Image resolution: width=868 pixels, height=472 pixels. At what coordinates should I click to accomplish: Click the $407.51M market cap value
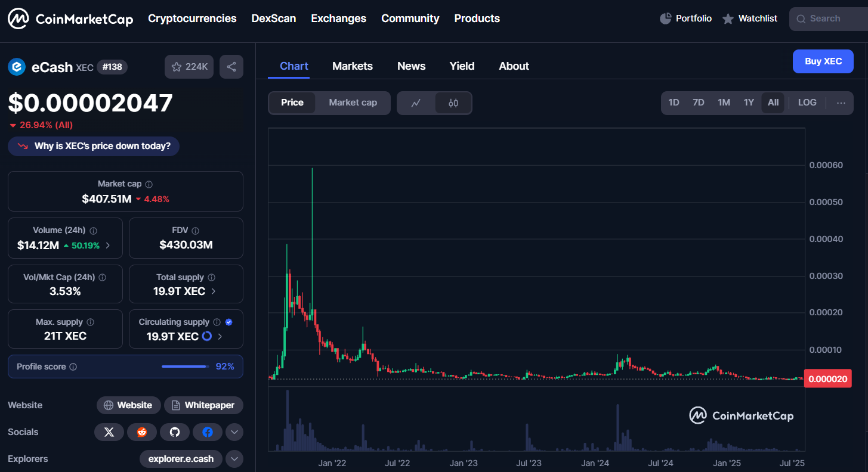click(107, 199)
